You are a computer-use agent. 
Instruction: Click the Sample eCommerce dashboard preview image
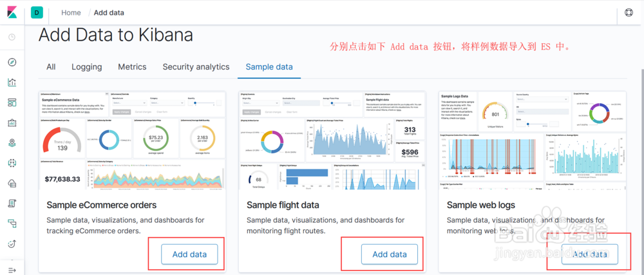click(x=132, y=141)
